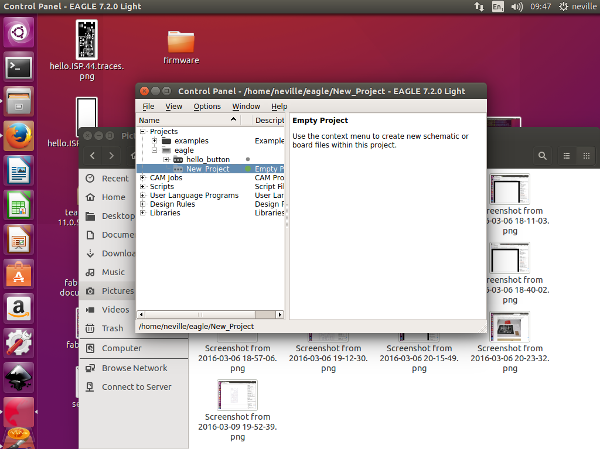Click the eagle folder icon in tree

point(166,150)
